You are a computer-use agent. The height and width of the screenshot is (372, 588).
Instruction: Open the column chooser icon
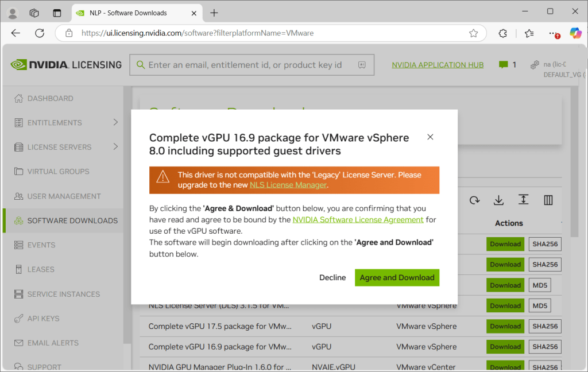click(548, 200)
